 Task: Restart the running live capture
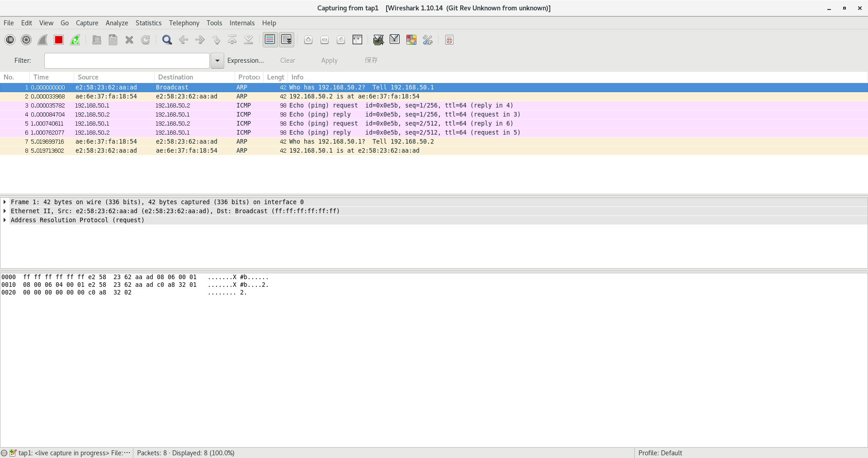tap(75, 40)
